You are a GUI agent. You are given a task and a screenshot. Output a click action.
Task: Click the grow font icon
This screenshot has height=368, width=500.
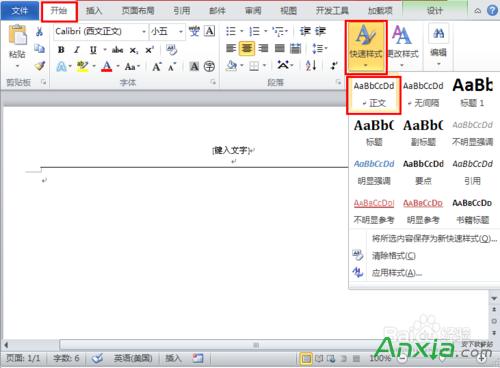(x=157, y=66)
